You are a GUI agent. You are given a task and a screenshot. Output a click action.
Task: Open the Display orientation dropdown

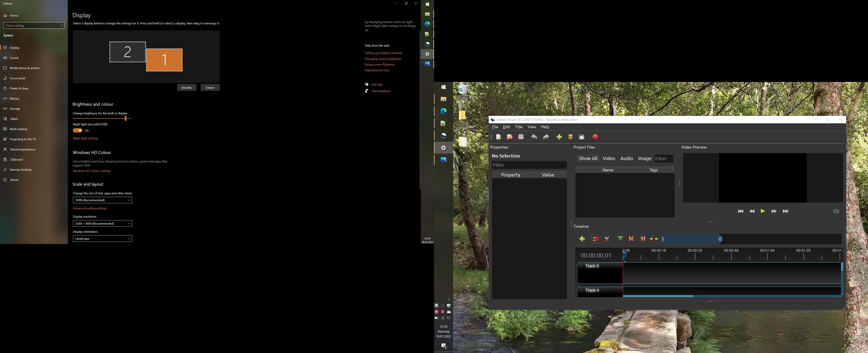coord(102,238)
